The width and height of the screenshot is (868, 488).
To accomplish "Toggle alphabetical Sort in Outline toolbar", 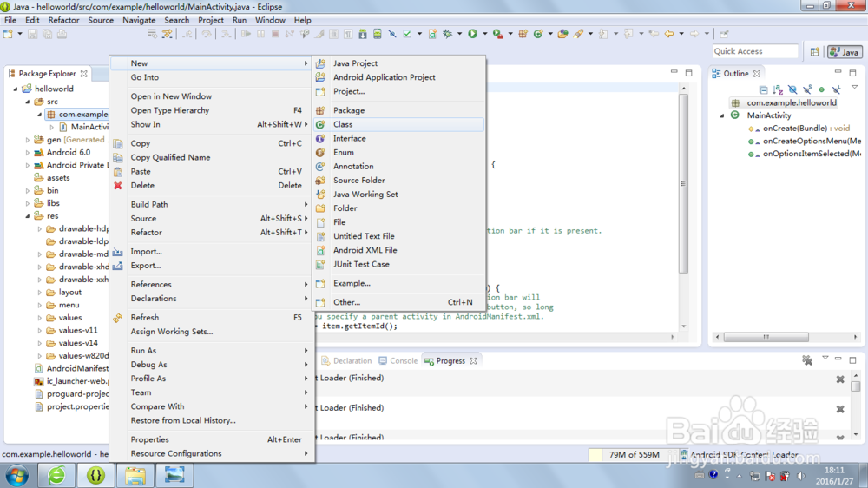I will (x=778, y=89).
